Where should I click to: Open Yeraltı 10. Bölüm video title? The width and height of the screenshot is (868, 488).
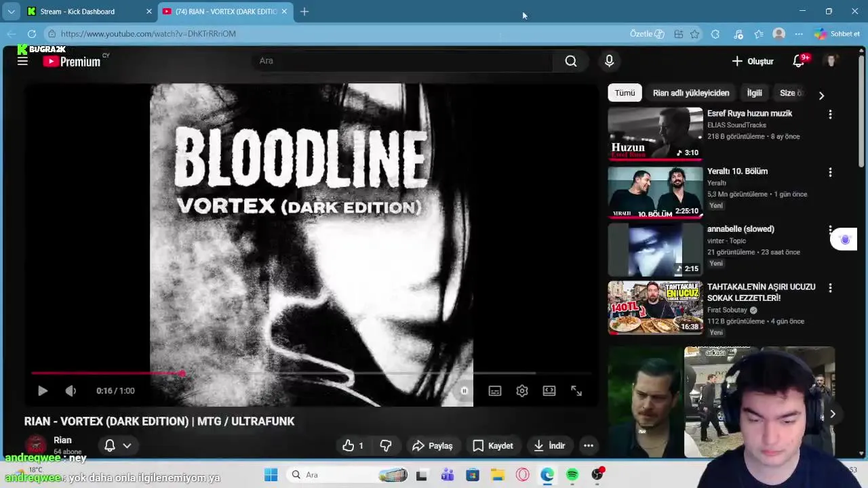point(737,171)
